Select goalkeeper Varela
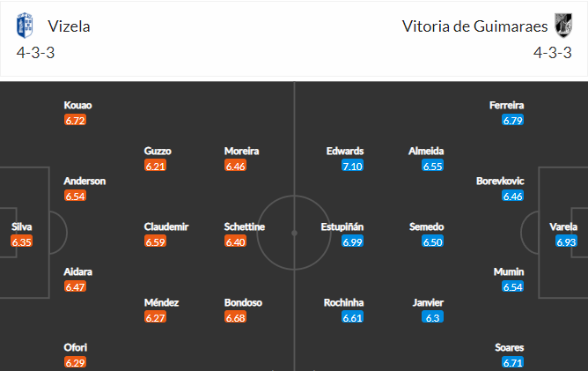 (563, 226)
